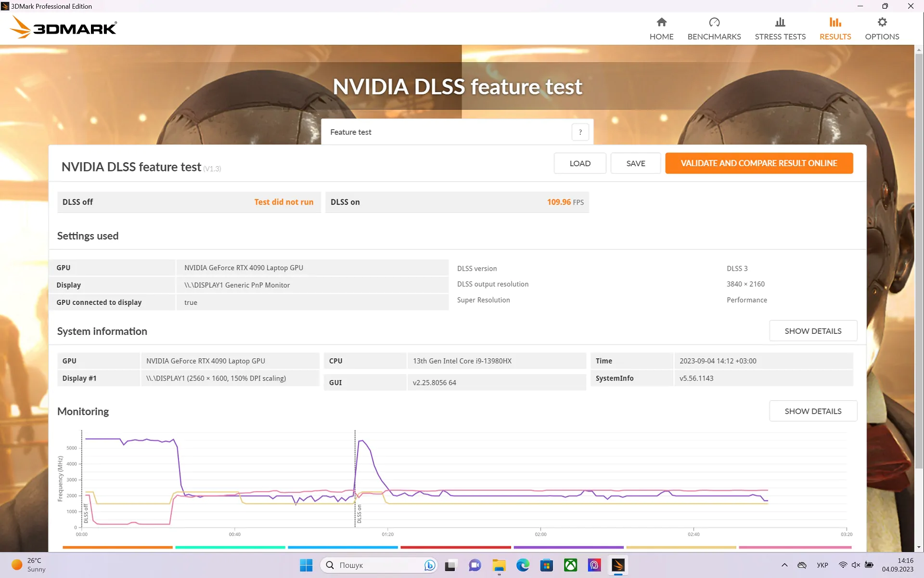Open weather widget showing 26°C Sunny
Screen dimensions: 924x578
[x=29, y=565]
